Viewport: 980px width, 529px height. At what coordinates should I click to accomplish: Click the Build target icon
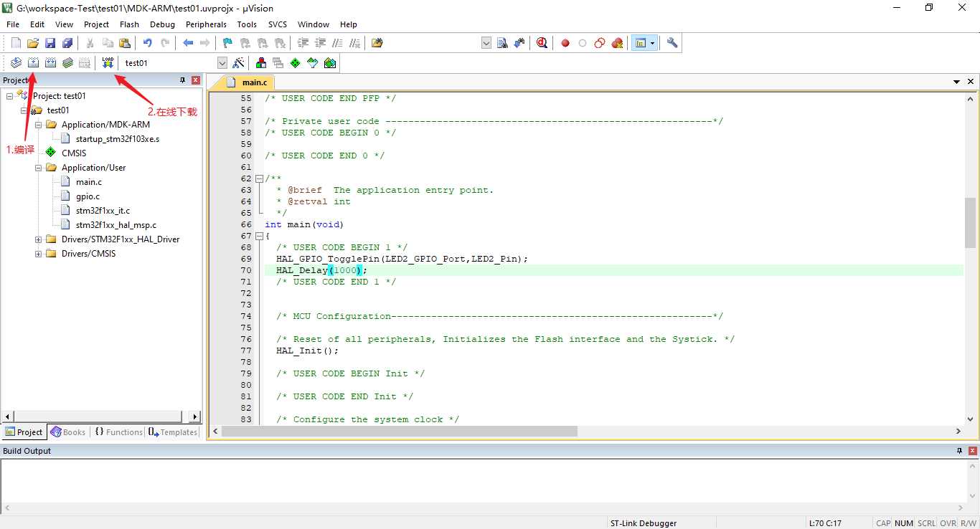click(33, 63)
